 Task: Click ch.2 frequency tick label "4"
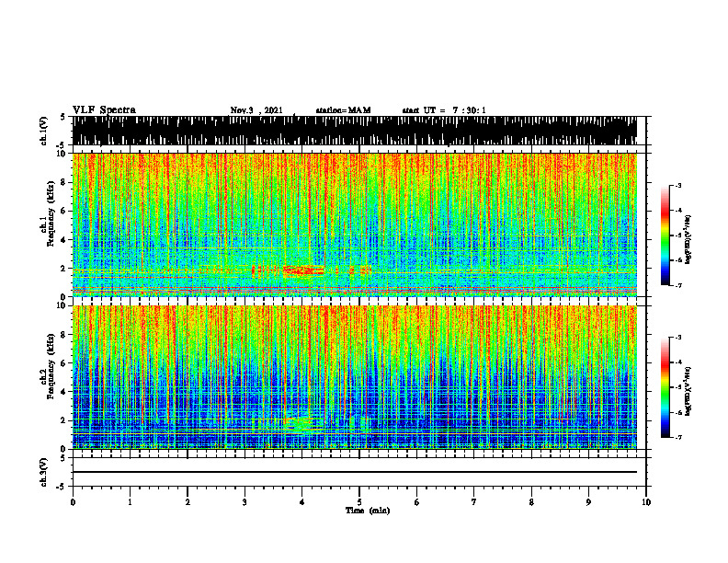click(x=64, y=392)
